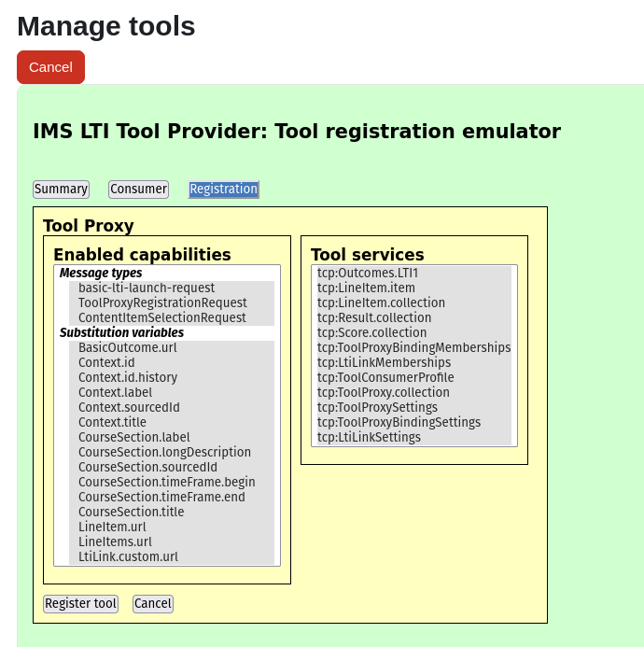Viewport: 644px width, 647px height.
Task: Select tcp:Outcomes.LTI1 service
Action: 414,274
